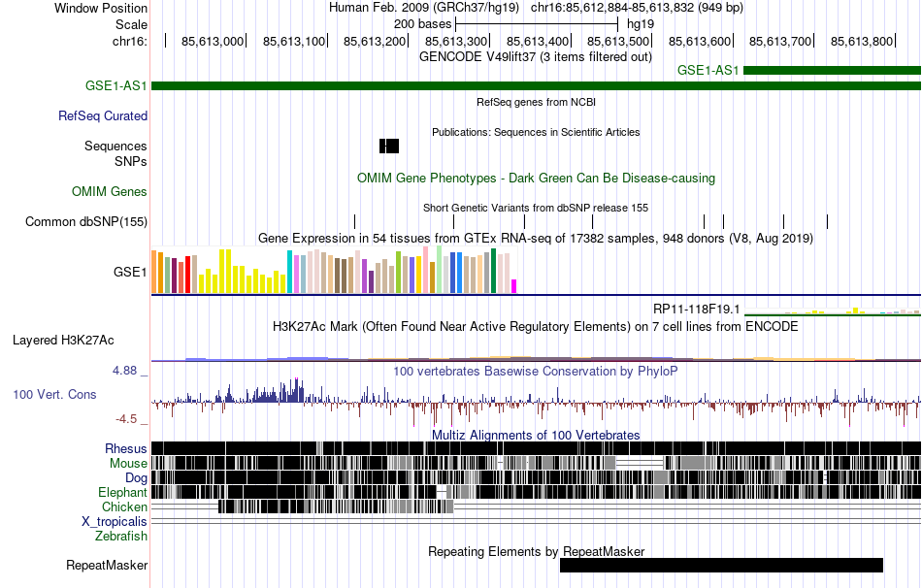Click the last (rightmost) dbSNP variant tick
922x588 pixels.
click(827, 221)
